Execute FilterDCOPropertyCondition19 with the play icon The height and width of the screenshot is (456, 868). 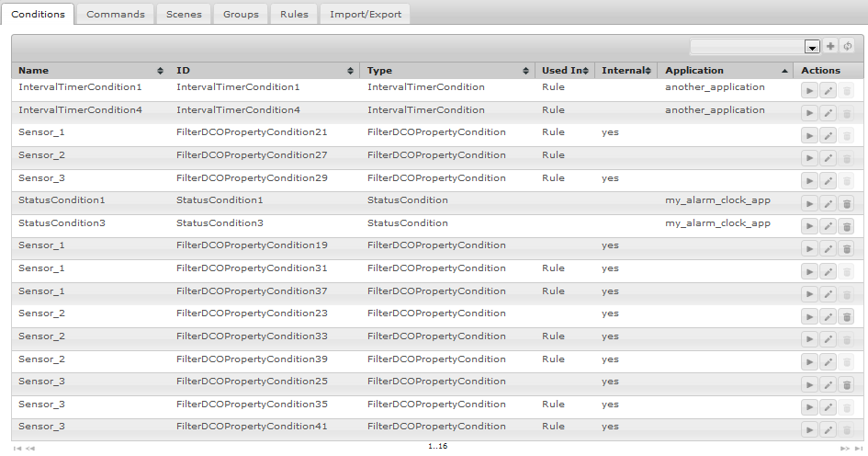809,248
